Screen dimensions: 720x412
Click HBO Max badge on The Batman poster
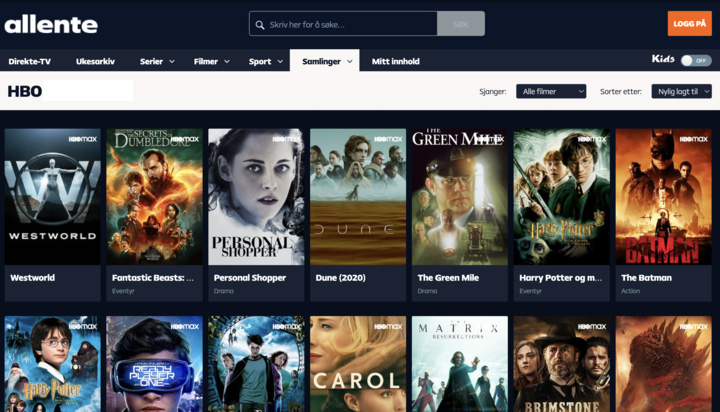pyautogui.click(x=694, y=139)
